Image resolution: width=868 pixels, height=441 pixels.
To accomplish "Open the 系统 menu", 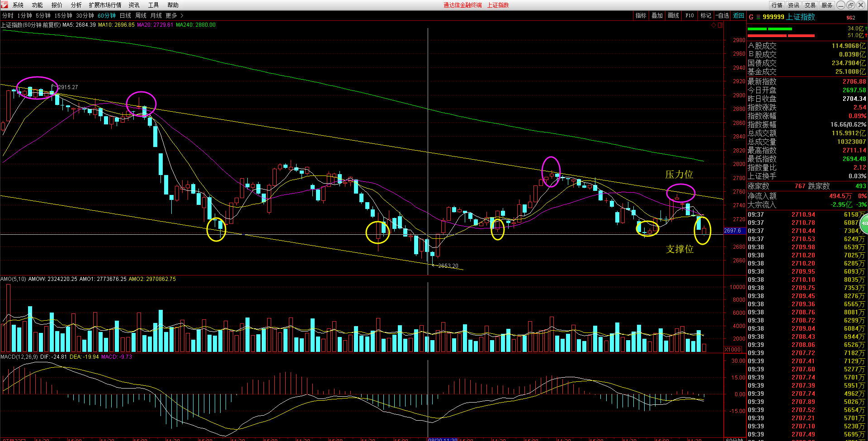I will tap(18, 5).
